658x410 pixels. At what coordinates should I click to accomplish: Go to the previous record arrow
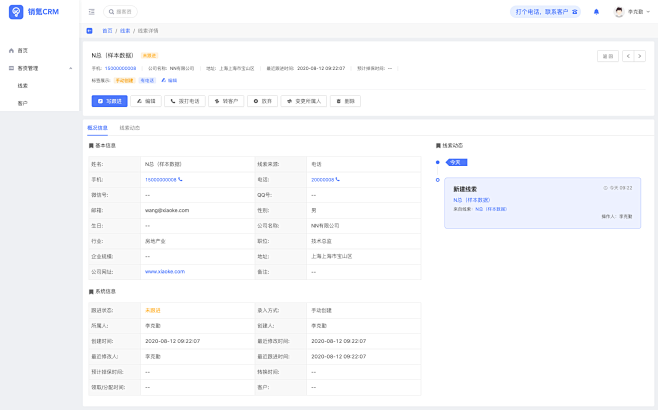[x=628, y=56]
